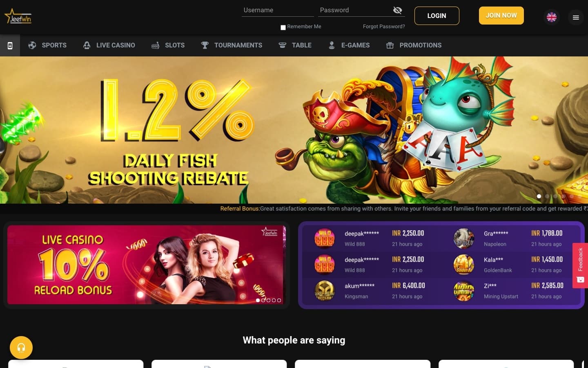Screen dimensions: 588x368
Task: Click the Napoleon game icon
Action: click(464, 238)
